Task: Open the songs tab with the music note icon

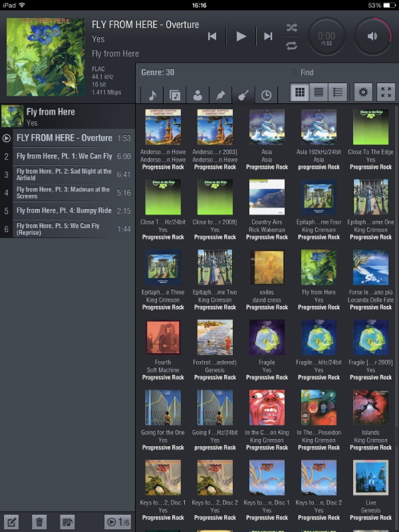Action: coord(152,95)
